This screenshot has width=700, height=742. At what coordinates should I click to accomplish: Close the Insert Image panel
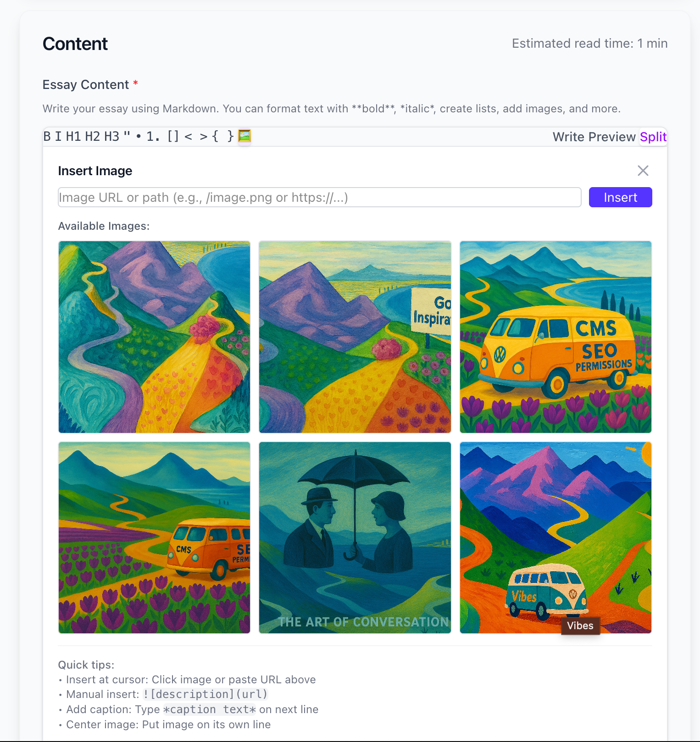tap(643, 171)
